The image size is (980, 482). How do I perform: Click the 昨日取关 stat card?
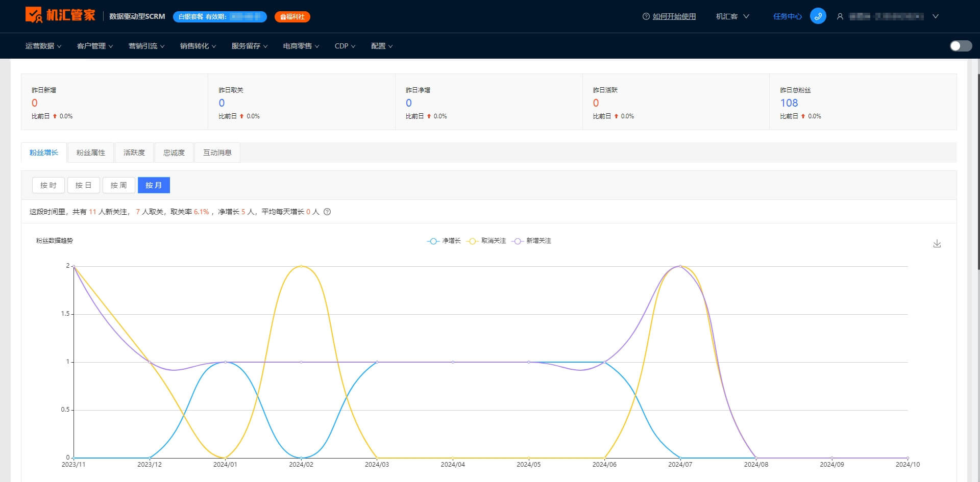tap(302, 102)
